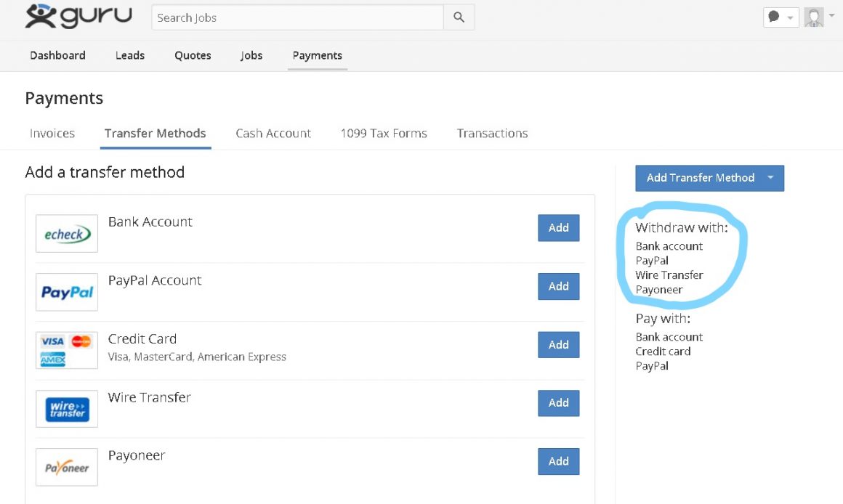This screenshot has width=843, height=504.
Task: Expand the arrow next to profile avatar
Action: [x=832, y=15]
